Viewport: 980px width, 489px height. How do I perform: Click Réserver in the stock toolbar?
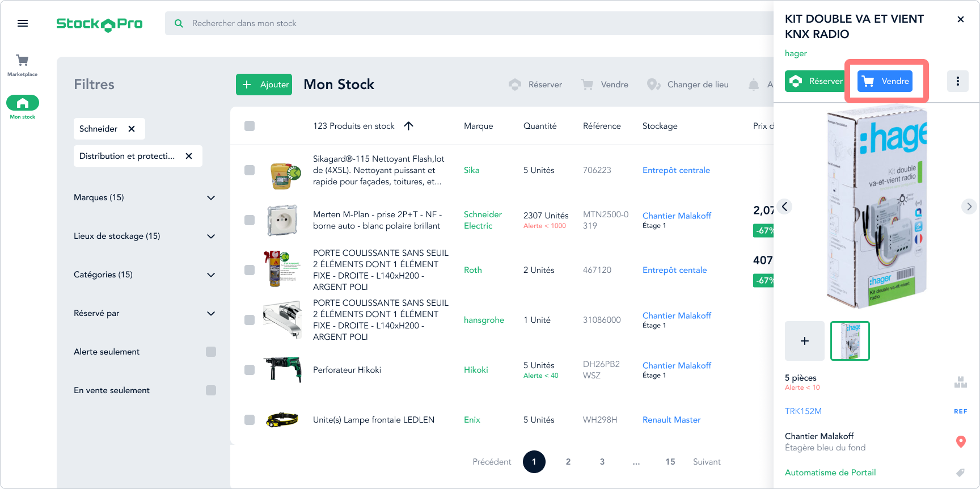tap(535, 85)
